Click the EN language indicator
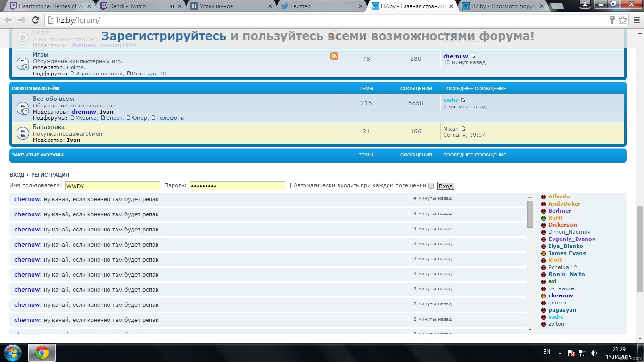Screen dimensions: 644x362 point(546,352)
